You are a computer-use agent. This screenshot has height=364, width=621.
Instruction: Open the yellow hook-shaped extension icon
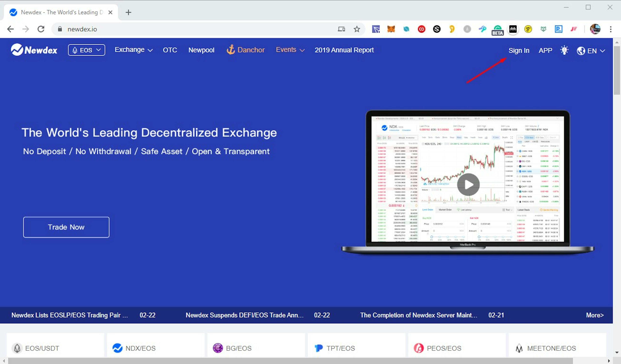[452, 29]
